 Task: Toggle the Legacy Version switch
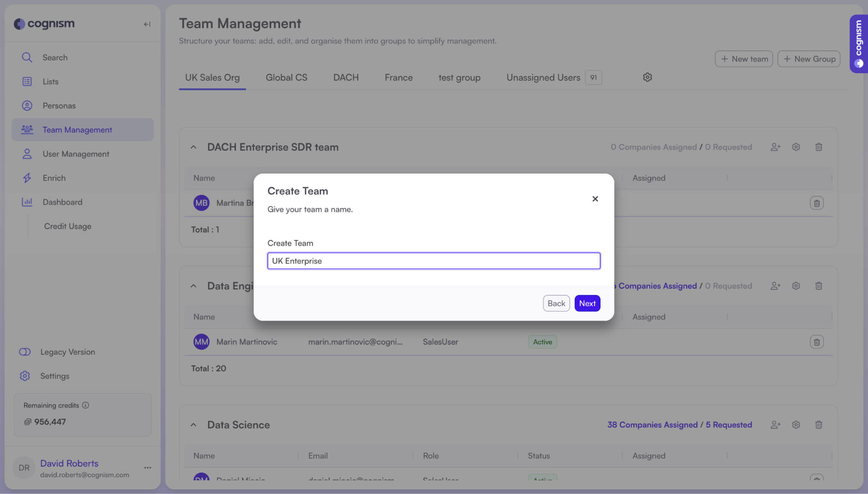click(25, 352)
